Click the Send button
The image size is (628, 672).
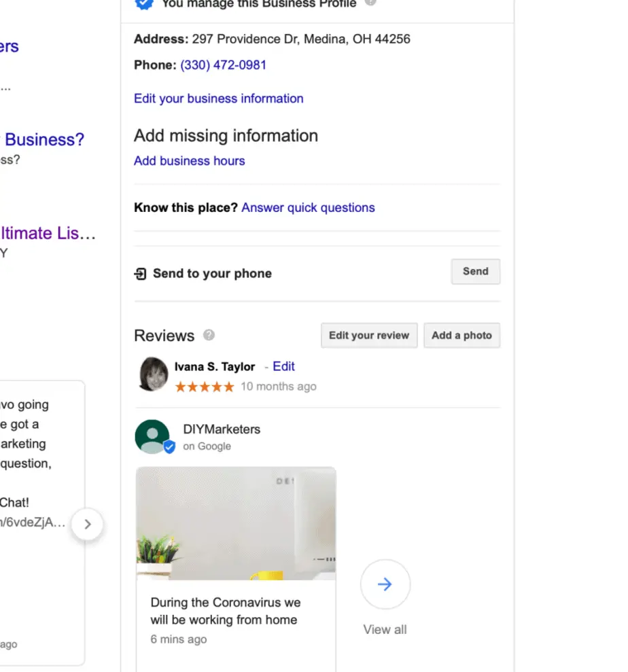[475, 271]
